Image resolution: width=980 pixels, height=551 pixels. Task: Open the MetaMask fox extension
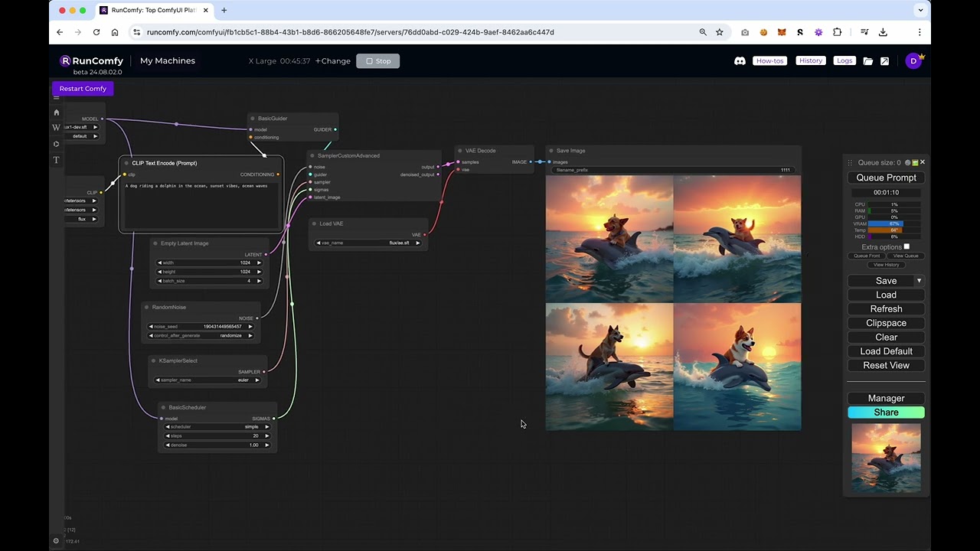tap(782, 32)
